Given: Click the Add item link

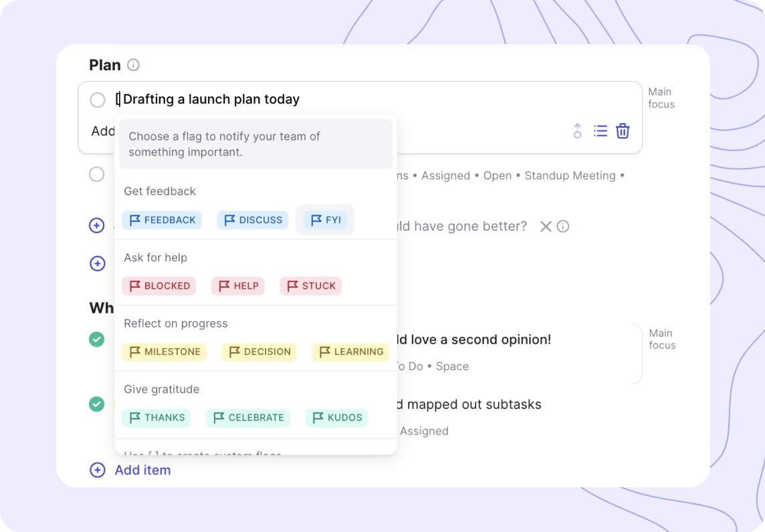Looking at the screenshot, I should coord(142,470).
